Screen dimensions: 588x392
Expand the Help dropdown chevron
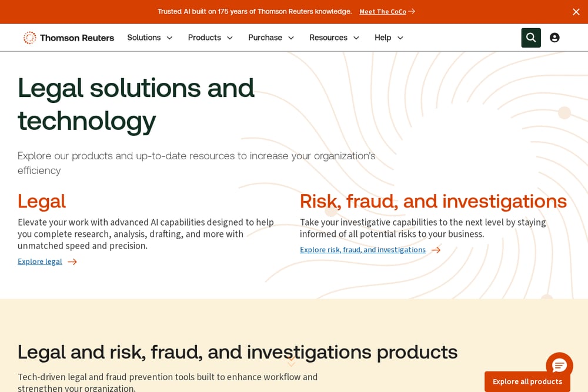[x=400, y=38]
